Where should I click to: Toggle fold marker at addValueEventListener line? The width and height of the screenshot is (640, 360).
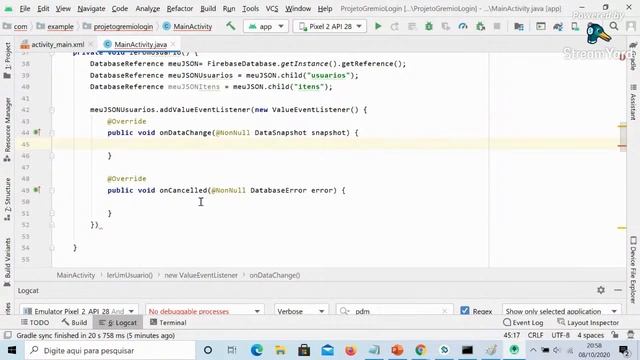point(52,109)
